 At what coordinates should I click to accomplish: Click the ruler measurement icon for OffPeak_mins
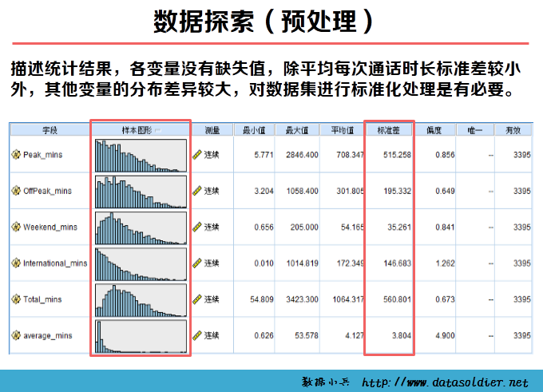coord(197,191)
